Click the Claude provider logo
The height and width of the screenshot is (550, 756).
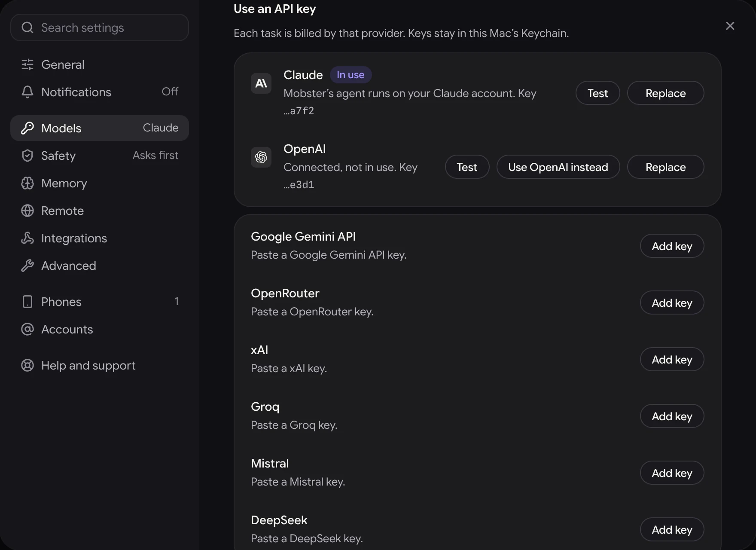point(261,83)
